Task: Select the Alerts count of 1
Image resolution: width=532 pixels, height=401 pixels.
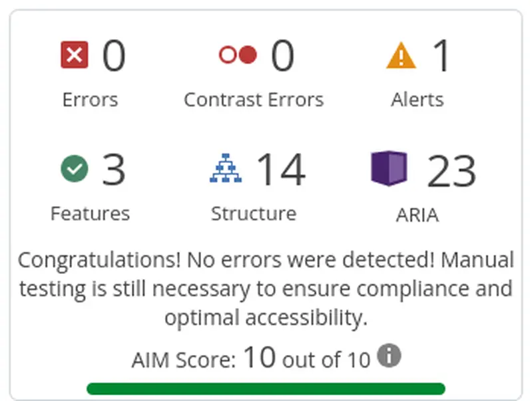Action: [442, 55]
